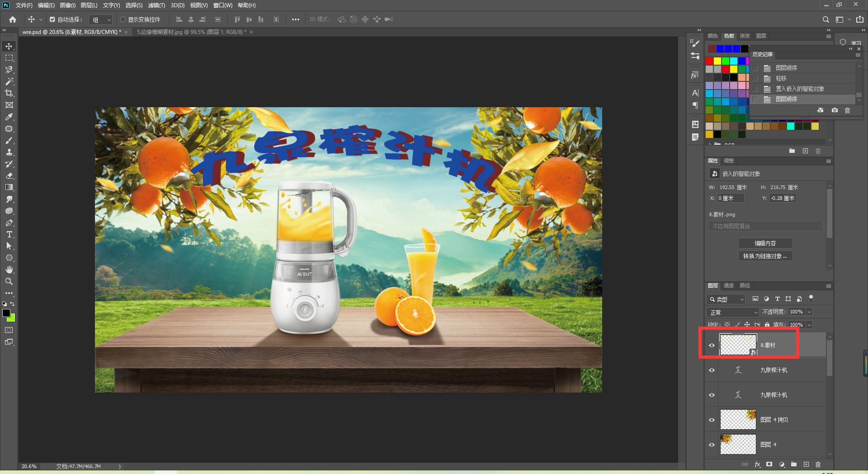868x474 pixels.
Task: Select the Zoom magnifier tool
Action: (9, 281)
